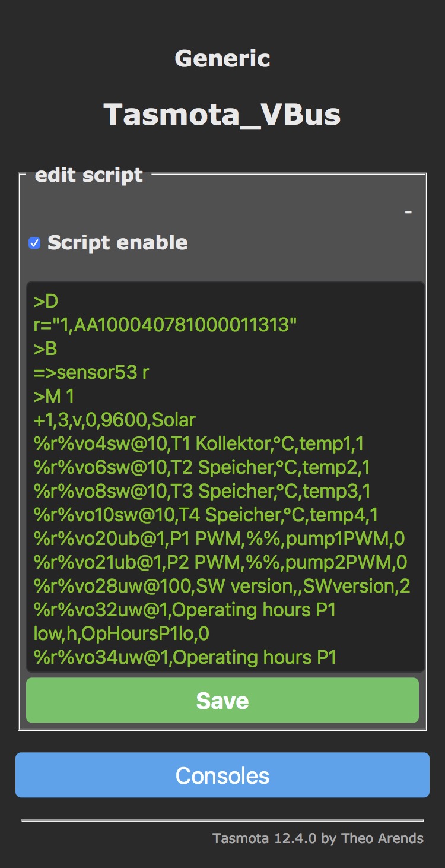Open the Consoles page
Screen dimensions: 445x868
coord(223,775)
